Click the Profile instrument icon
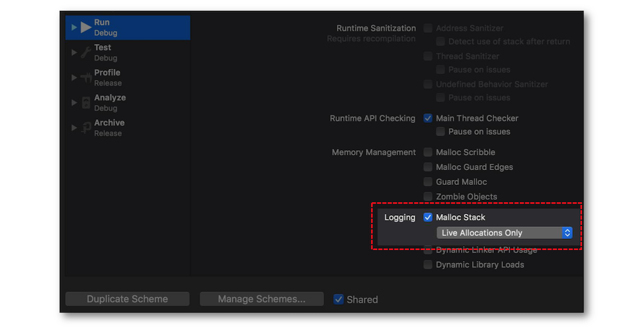This screenshot has height=328, width=644. coord(86,78)
